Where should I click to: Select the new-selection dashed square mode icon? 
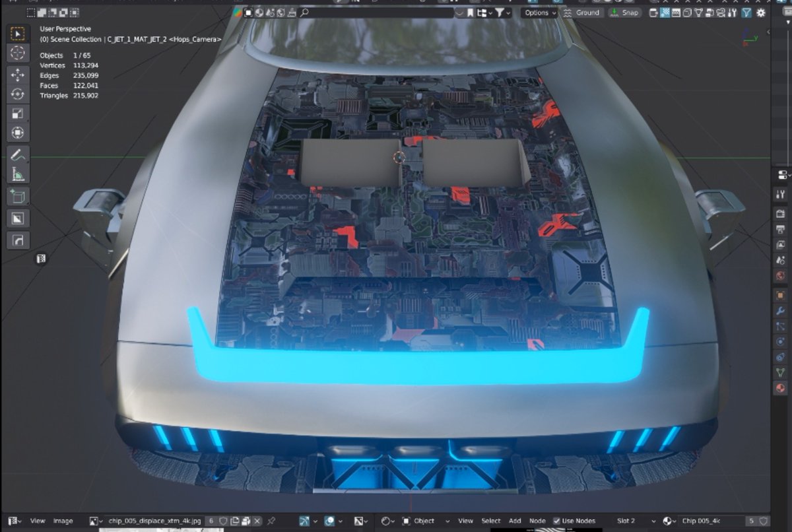[x=31, y=13]
